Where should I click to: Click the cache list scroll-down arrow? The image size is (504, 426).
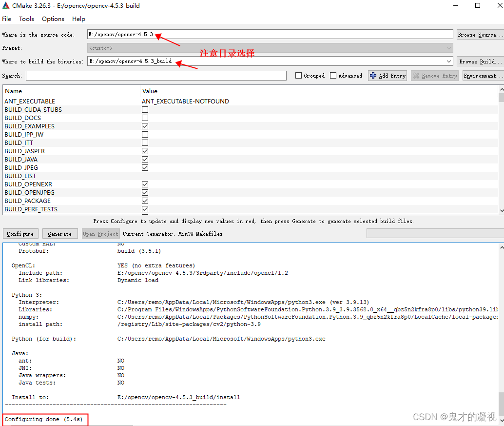pos(502,211)
